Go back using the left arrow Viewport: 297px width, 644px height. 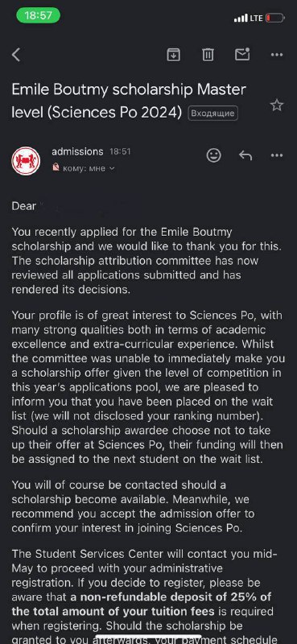pyautogui.click(x=16, y=55)
